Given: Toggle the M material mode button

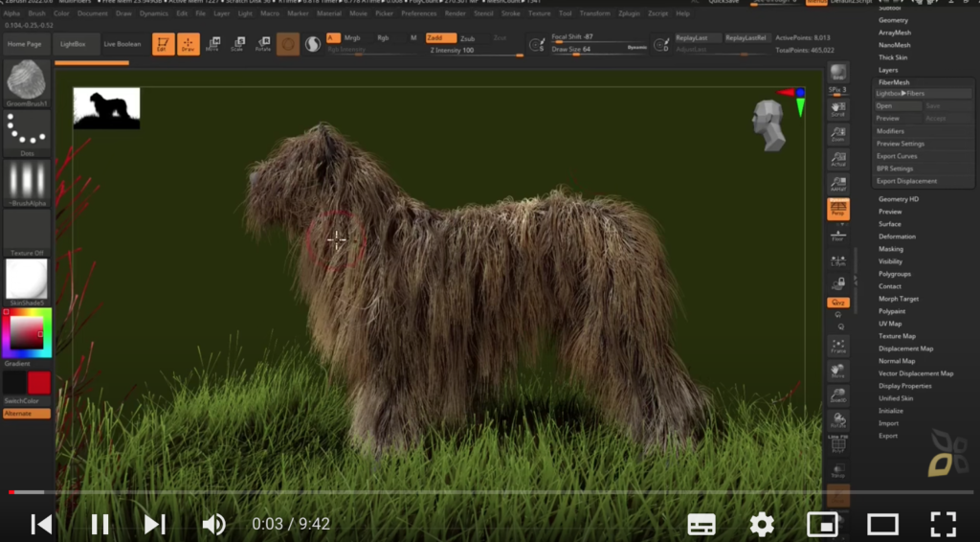Looking at the screenshot, I should [413, 38].
